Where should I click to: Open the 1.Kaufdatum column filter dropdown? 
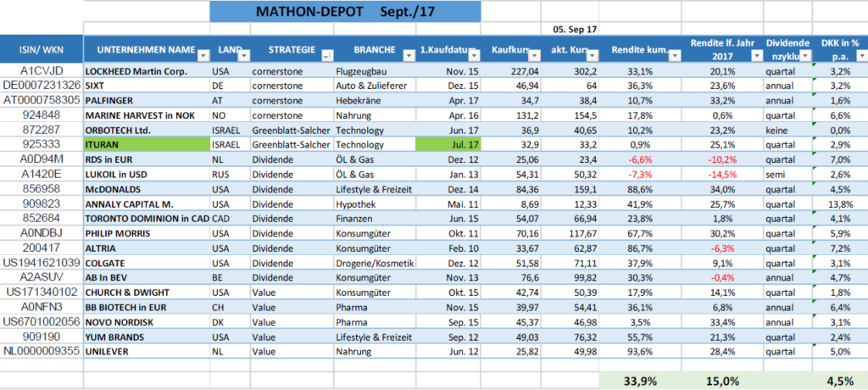[475, 55]
